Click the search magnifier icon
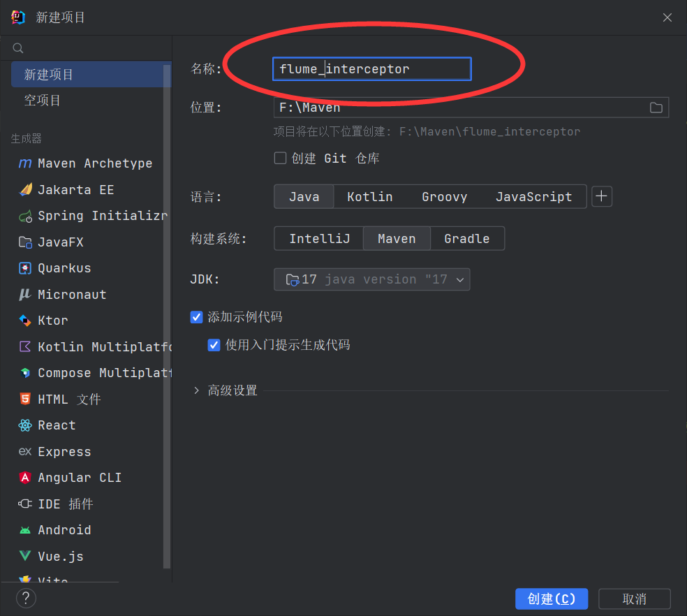Image resolution: width=687 pixels, height=616 pixels. point(18,48)
